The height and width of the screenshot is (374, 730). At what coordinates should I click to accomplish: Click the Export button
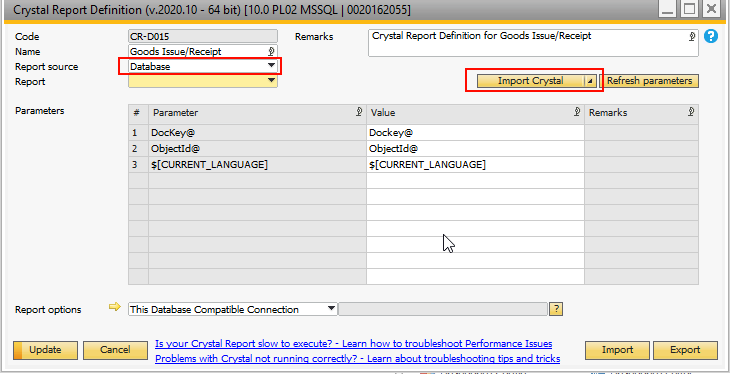(685, 350)
